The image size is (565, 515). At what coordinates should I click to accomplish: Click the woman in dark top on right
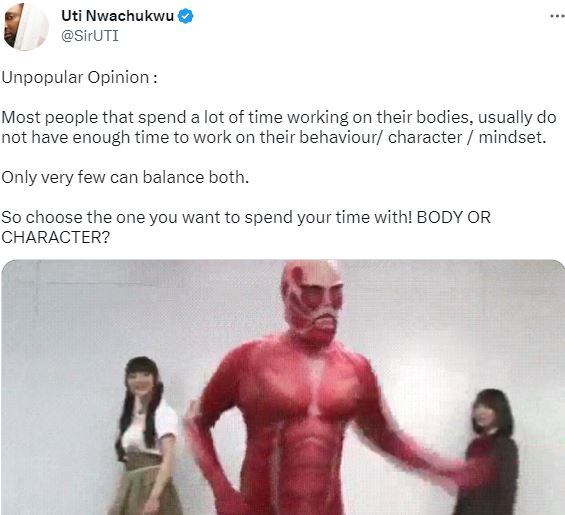click(488, 452)
